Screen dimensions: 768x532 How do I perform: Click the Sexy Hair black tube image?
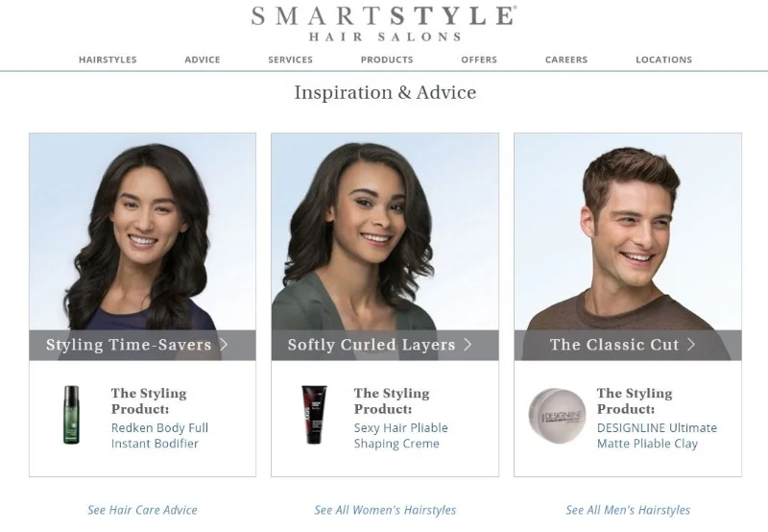point(314,415)
